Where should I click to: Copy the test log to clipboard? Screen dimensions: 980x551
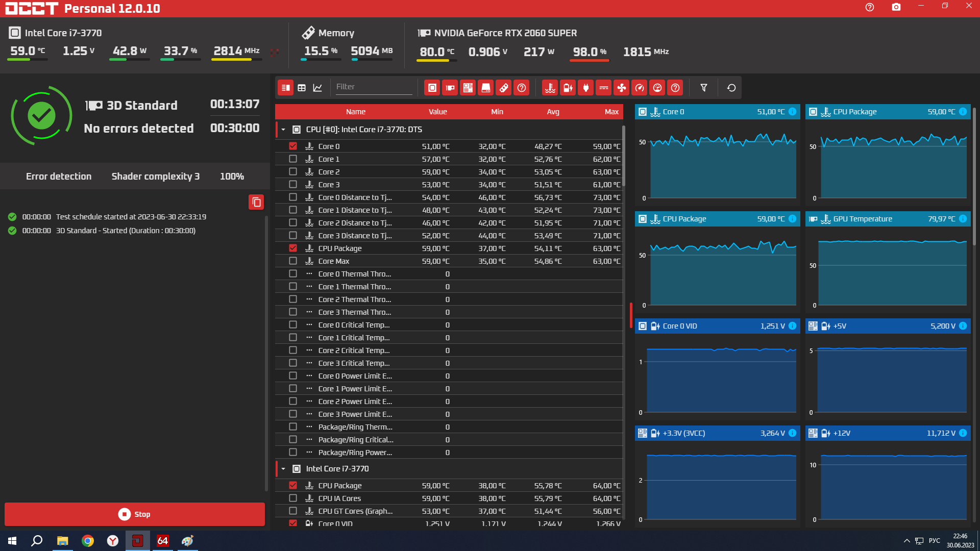click(256, 202)
